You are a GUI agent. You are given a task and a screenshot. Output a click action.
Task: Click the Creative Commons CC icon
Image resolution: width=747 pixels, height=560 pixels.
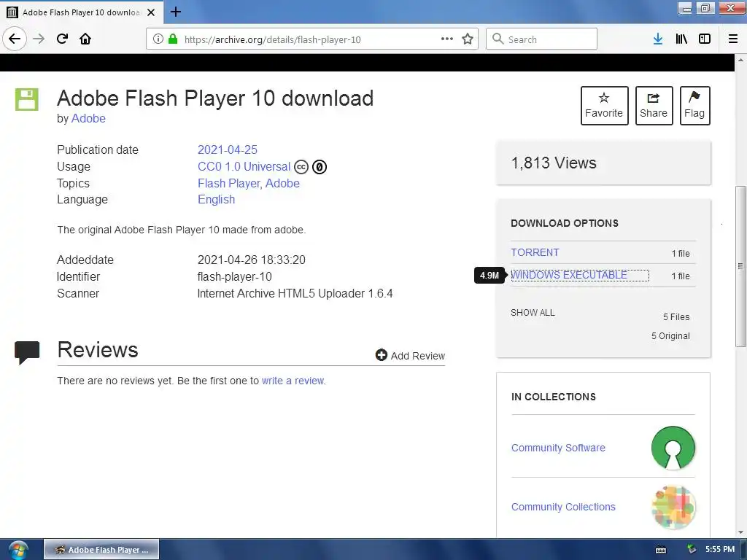click(301, 167)
